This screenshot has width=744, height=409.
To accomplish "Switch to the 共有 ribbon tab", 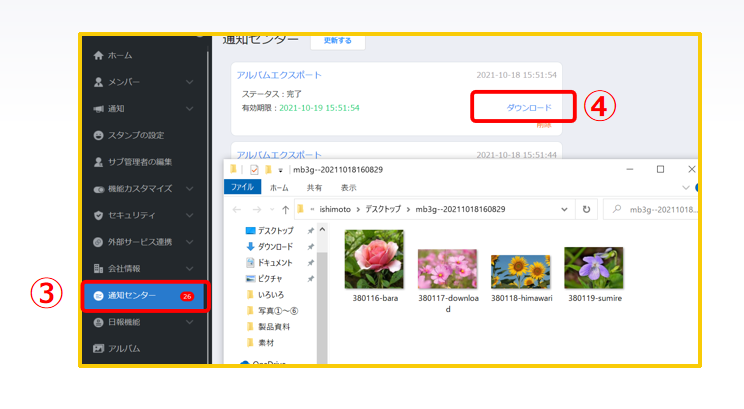I will pyautogui.click(x=314, y=187).
